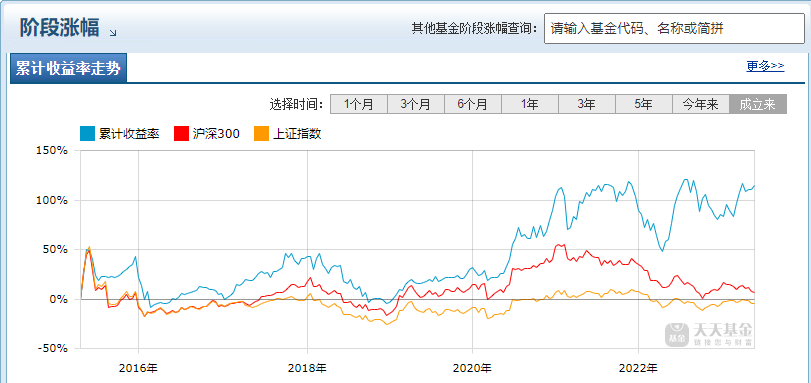Viewport: 811px width, 383px height.
Task: Switch chart to 6个月 range
Action: 473,104
